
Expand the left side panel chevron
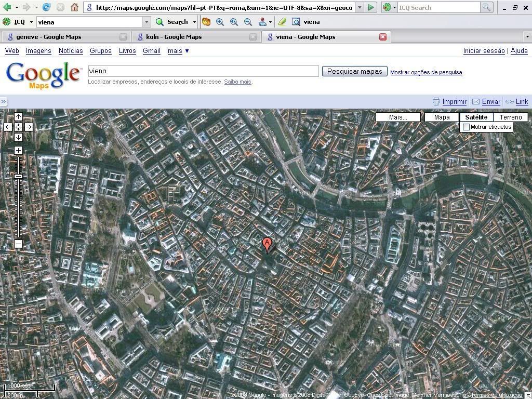pos(4,102)
